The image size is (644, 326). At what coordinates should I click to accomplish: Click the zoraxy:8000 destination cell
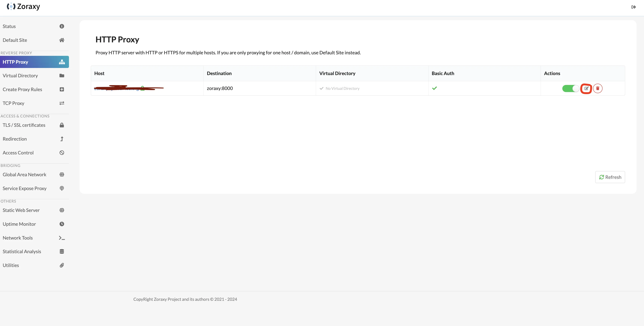point(260,89)
